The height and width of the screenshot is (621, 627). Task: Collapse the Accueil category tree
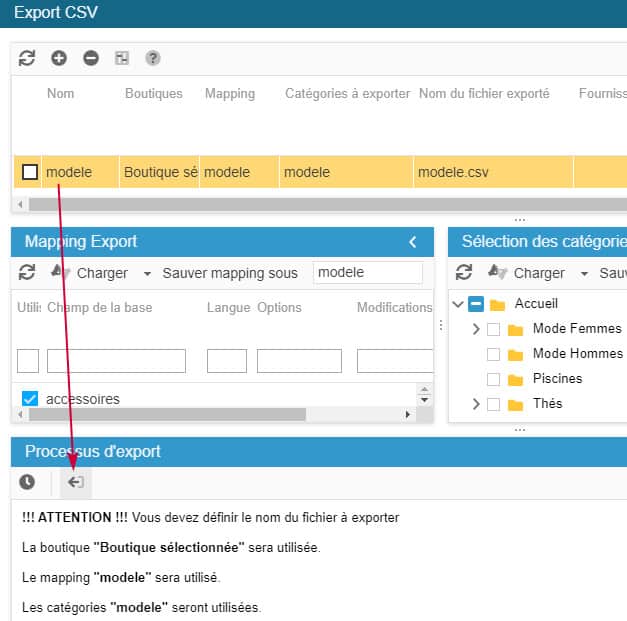[x=458, y=304]
